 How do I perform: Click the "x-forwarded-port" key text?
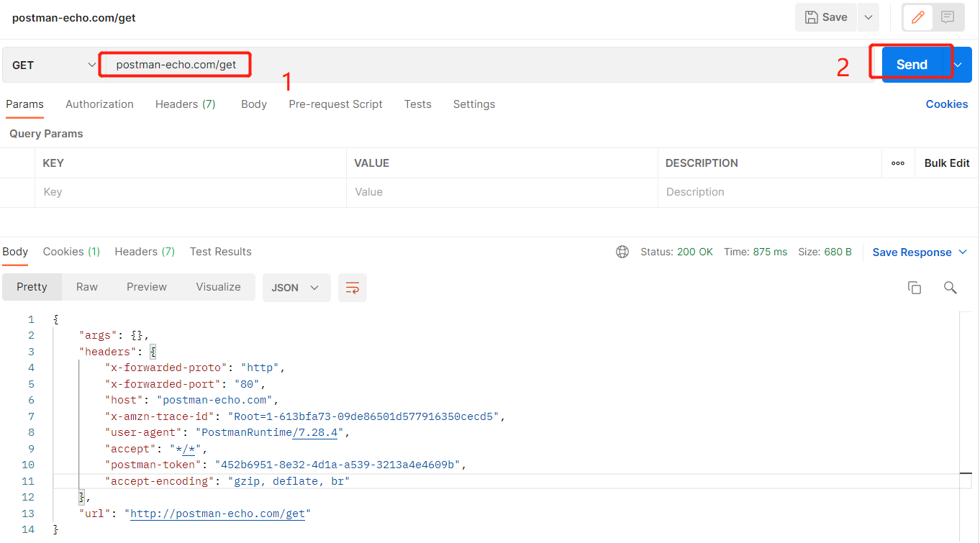(x=163, y=384)
